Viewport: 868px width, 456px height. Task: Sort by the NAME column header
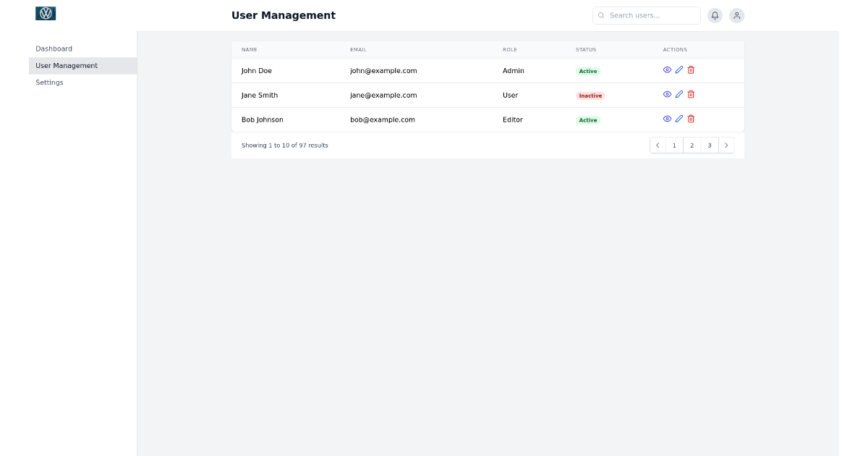click(x=249, y=49)
